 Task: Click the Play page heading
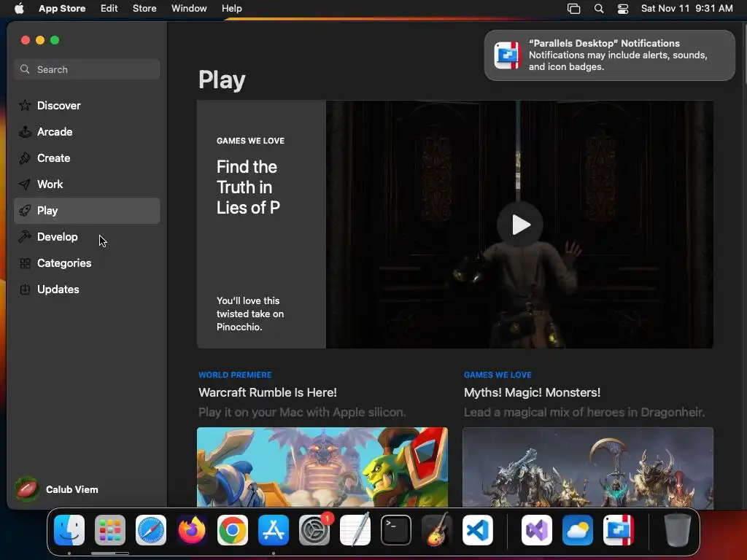click(x=222, y=79)
